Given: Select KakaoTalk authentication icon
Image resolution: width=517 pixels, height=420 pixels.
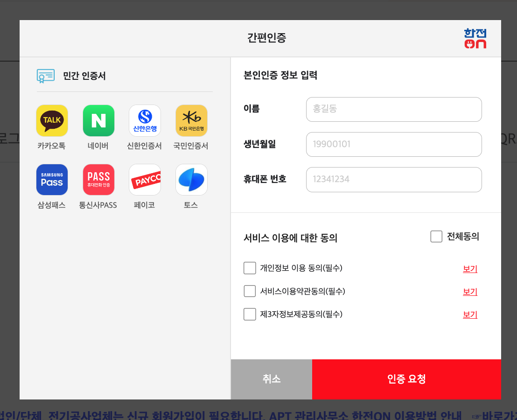Looking at the screenshot, I should [x=52, y=120].
